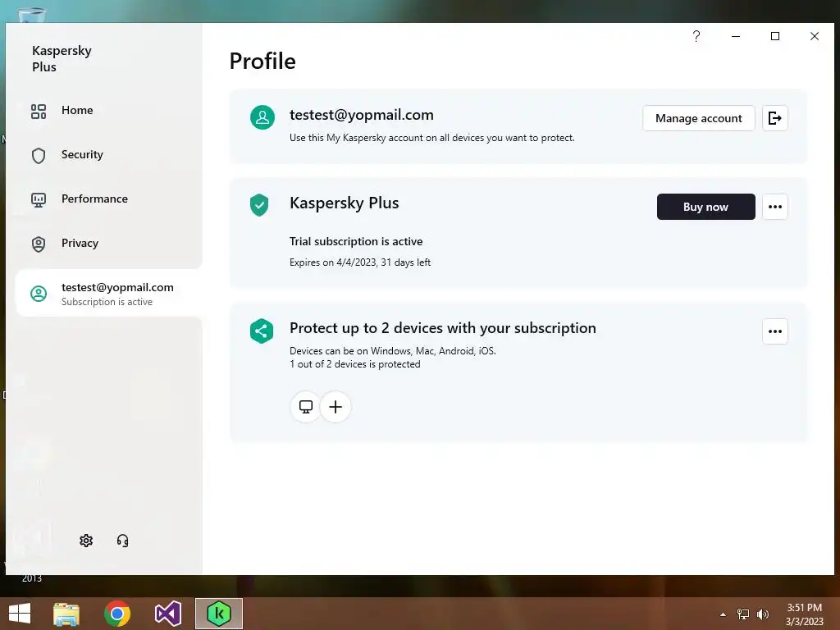
Task: Open Settings with the gear icon
Action: 85,541
